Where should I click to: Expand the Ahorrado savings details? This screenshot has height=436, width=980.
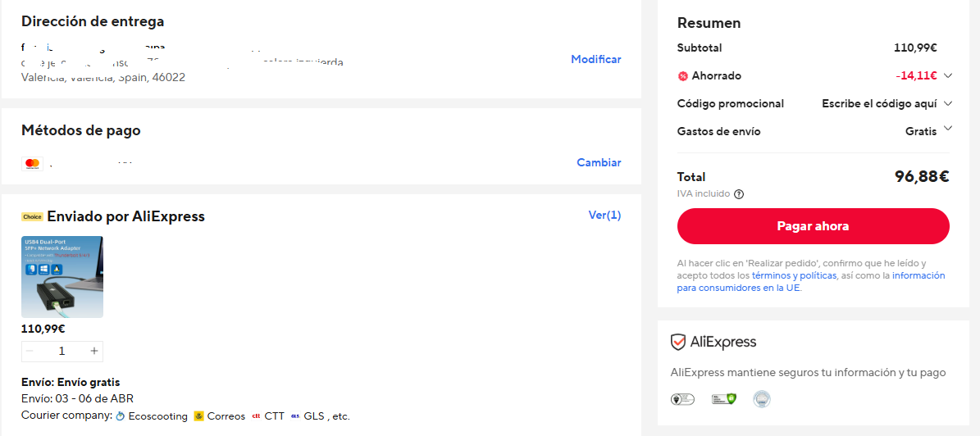click(x=948, y=76)
